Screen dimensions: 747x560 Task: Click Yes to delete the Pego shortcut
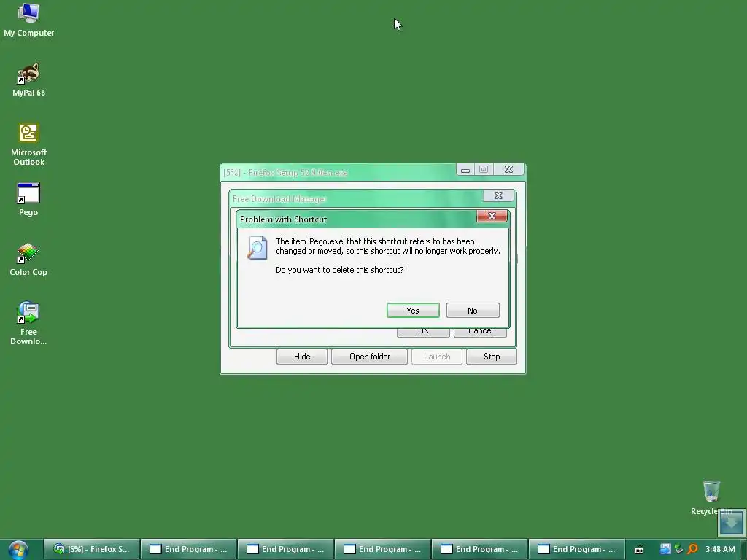tap(413, 311)
